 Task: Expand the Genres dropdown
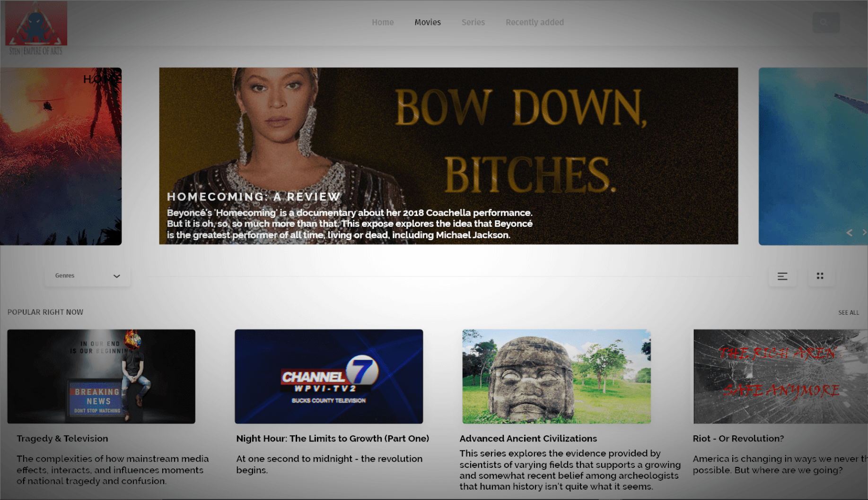click(x=88, y=276)
